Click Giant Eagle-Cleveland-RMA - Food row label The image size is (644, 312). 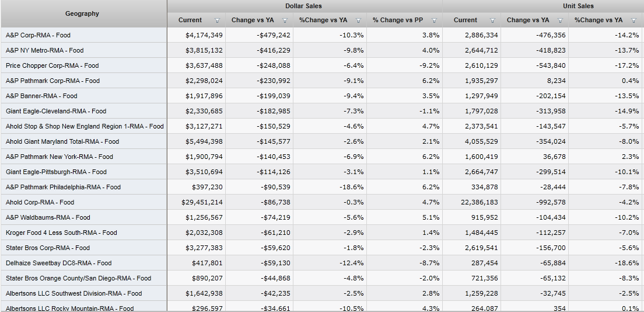[x=55, y=111]
